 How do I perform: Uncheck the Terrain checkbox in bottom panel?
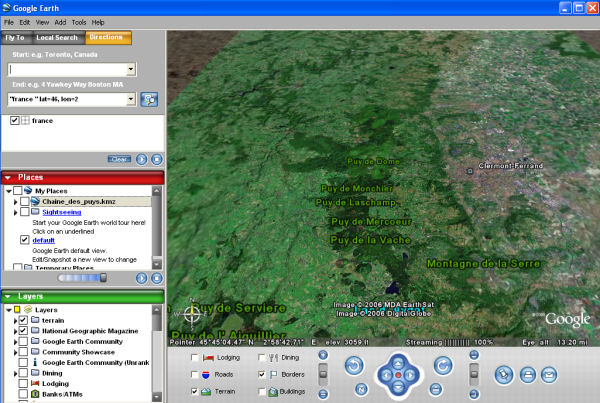click(195, 391)
